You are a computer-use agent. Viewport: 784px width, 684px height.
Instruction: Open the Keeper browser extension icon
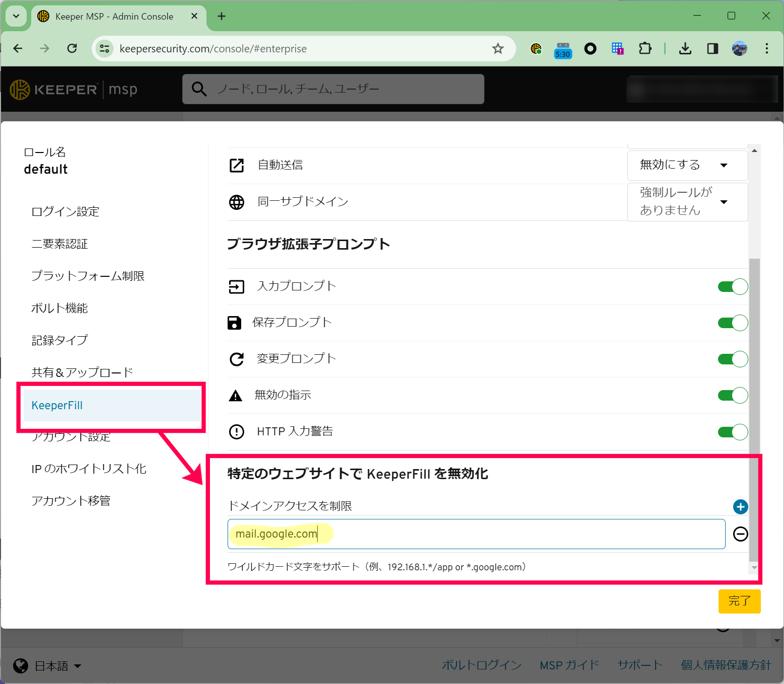click(x=536, y=49)
